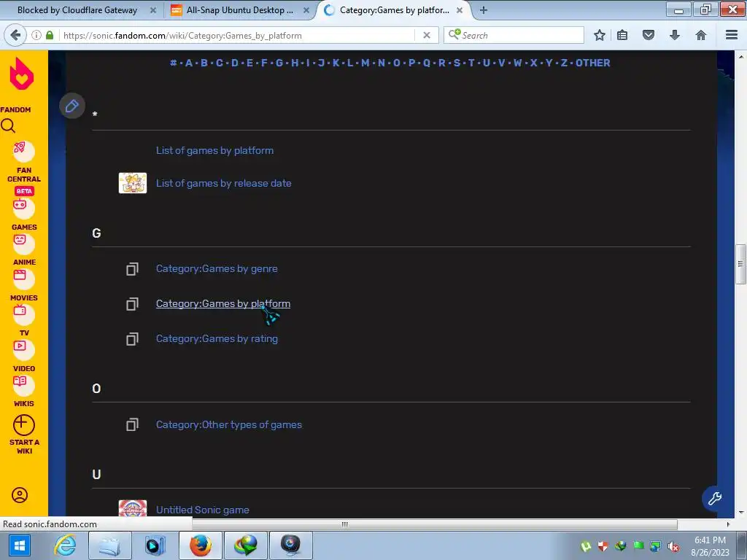This screenshot has width=747, height=560.
Task: Click the category icon beside Games by genre
Action: 133,269
